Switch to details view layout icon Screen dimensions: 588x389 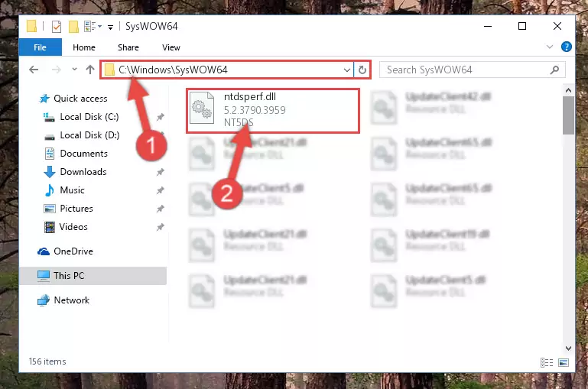point(547,362)
